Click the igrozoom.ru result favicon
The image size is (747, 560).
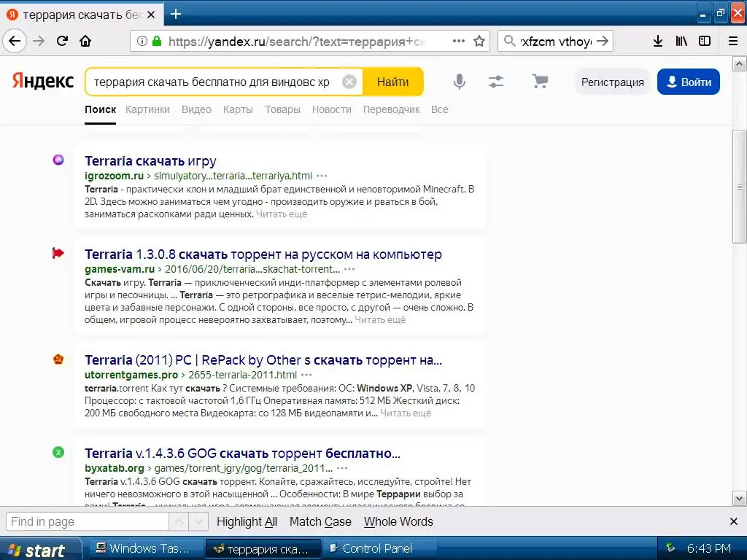click(58, 160)
